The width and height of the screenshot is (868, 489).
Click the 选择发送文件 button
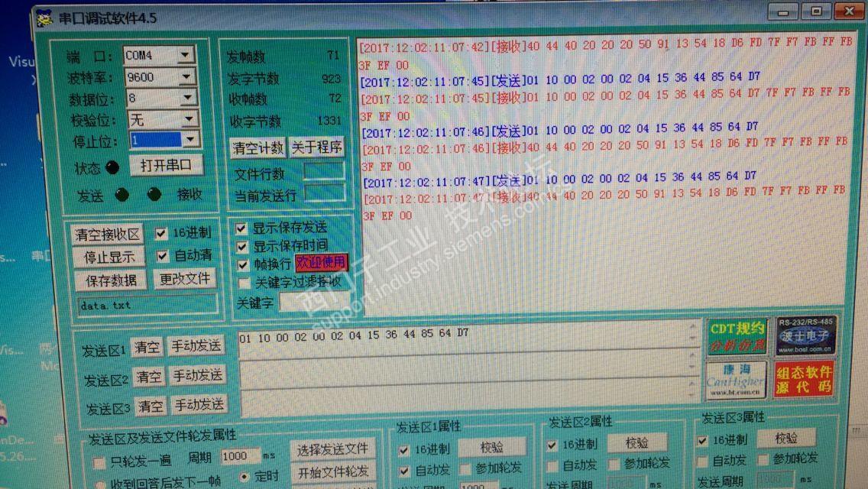click(332, 450)
